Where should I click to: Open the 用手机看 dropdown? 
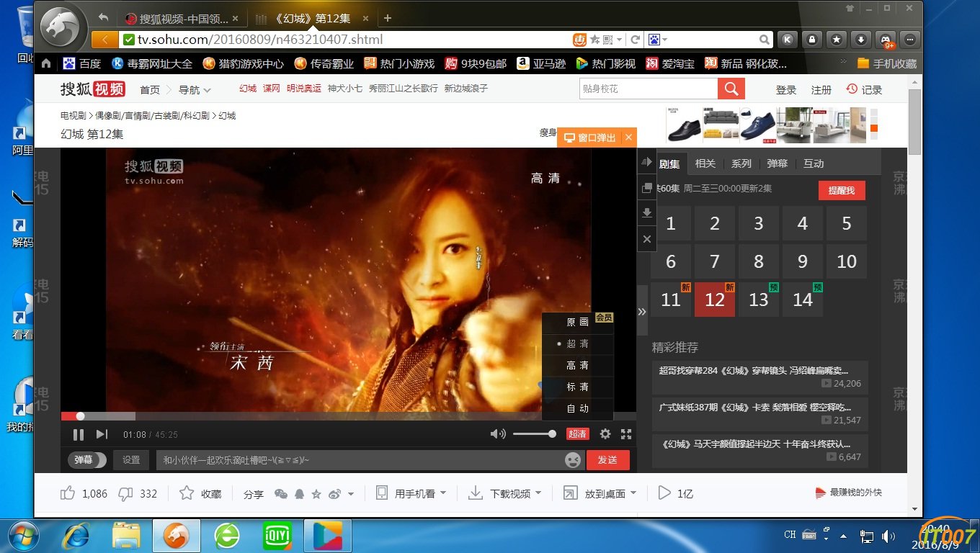click(x=412, y=493)
